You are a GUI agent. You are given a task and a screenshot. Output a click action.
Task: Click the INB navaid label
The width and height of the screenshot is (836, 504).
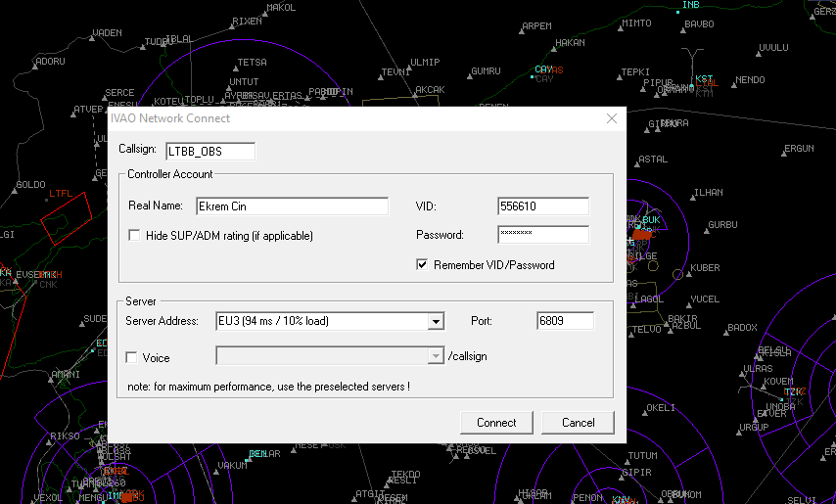691,5
